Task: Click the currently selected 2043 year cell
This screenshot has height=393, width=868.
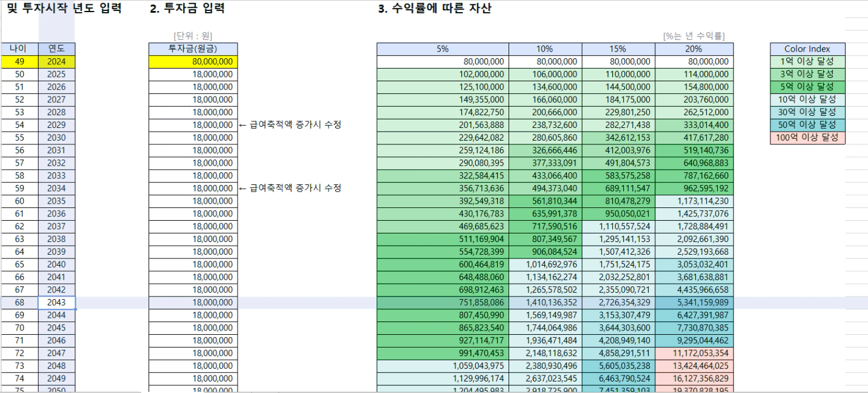Action: (x=56, y=303)
